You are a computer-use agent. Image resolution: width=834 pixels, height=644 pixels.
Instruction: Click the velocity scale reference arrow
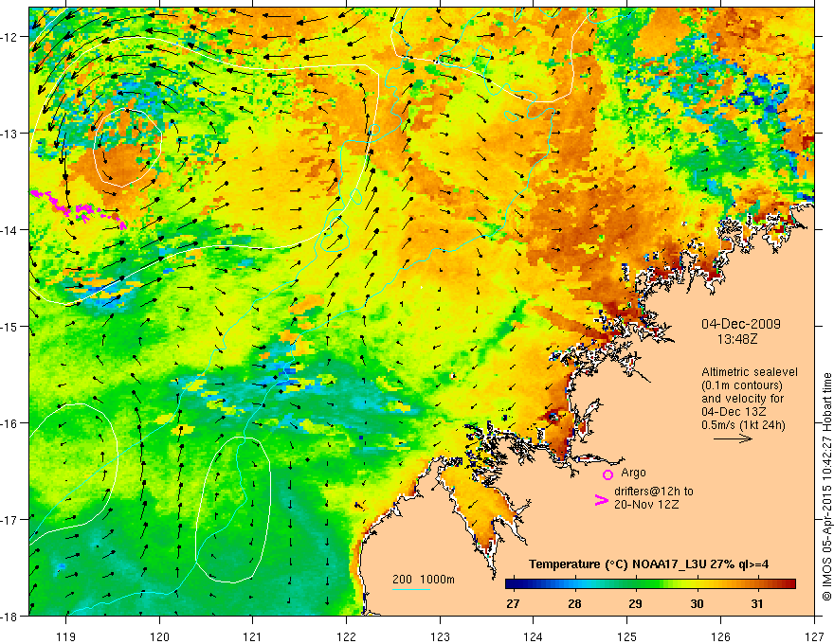tap(733, 438)
